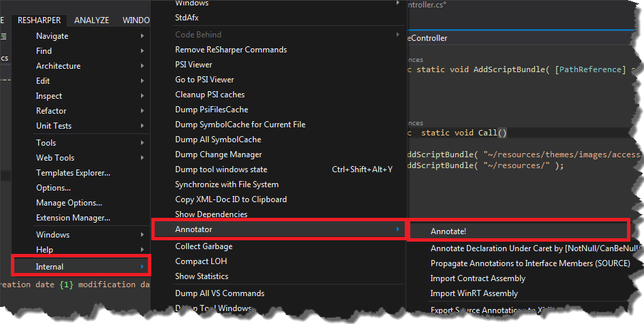Choose Dump Change Manager

coord(279,155)
